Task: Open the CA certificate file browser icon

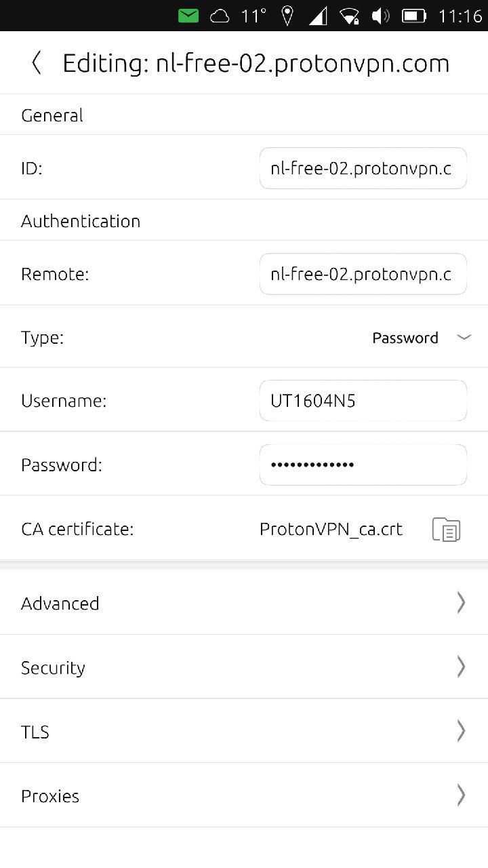Action: click(x=446, y=530)
